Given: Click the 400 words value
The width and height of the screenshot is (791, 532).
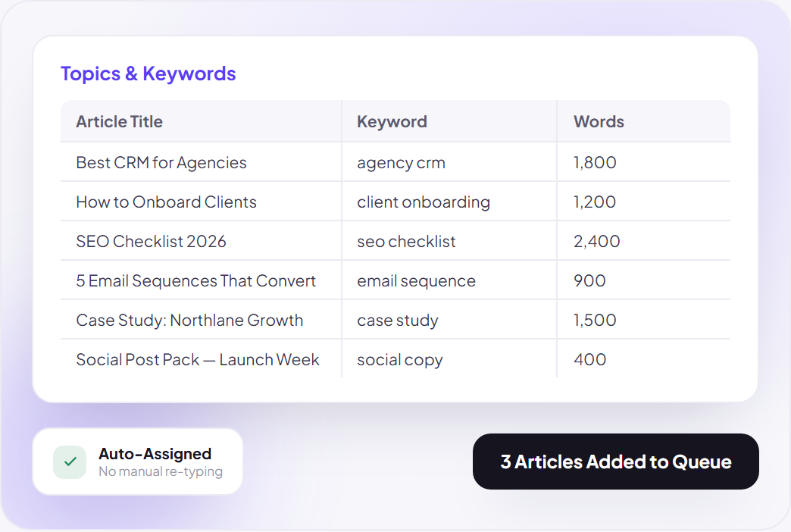Looking at the screenshot, I should point(589,359).
